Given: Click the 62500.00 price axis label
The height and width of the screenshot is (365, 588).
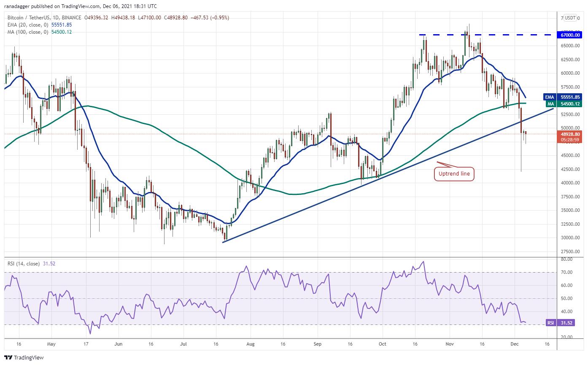Looking at the screenshot, I should [x=570, y=59].
